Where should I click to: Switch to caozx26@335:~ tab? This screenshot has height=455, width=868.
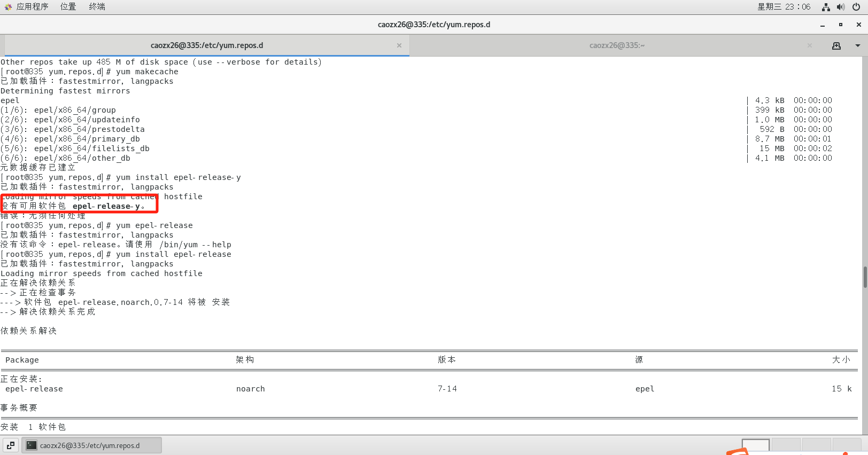(617, 45)
